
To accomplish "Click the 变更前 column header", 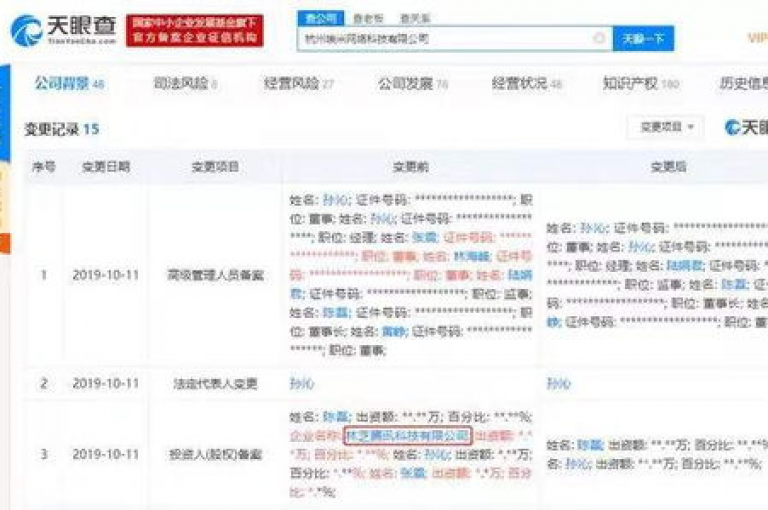I will click(410, 167).
